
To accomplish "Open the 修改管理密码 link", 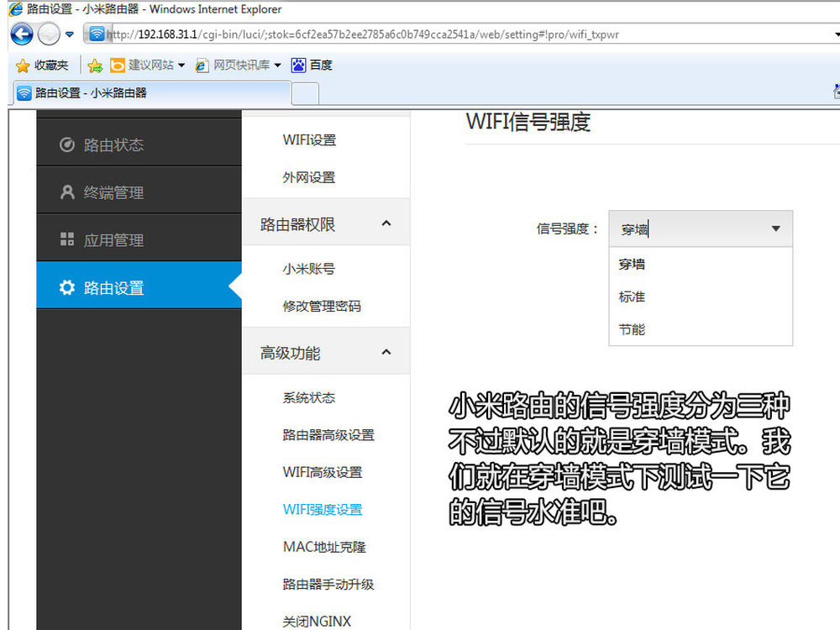I will 322,306.
